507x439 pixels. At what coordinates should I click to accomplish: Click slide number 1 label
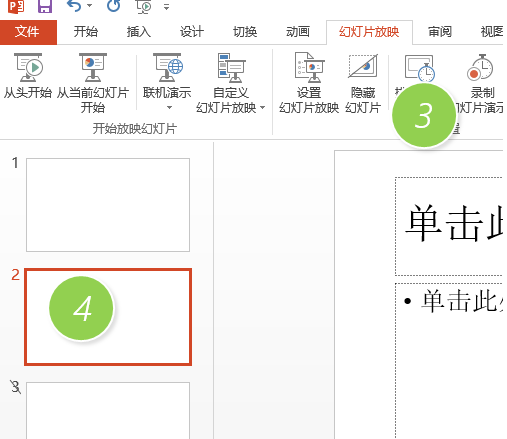(x=15, y=163)
